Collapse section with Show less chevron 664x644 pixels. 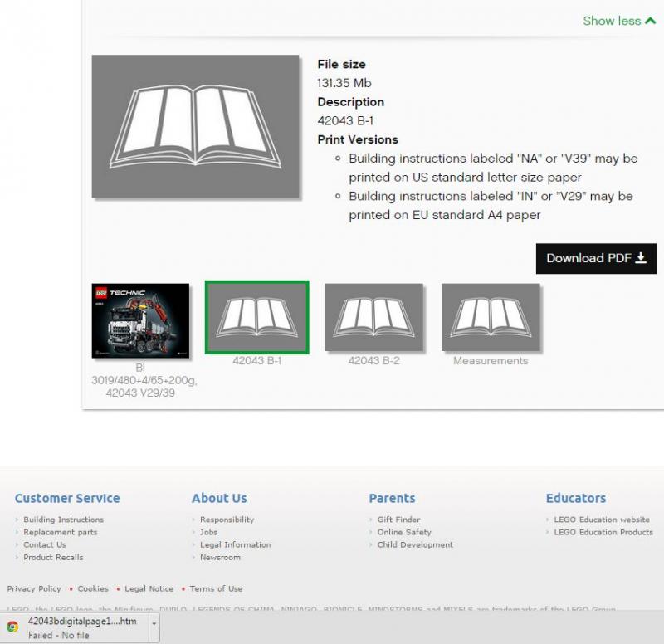618,21
